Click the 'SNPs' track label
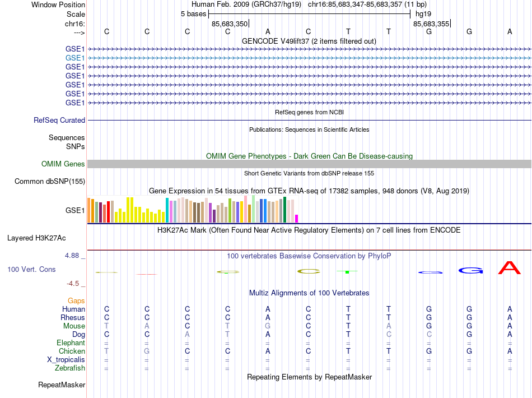The width and height of the screenshot is (532, 398). pos(76,146)
